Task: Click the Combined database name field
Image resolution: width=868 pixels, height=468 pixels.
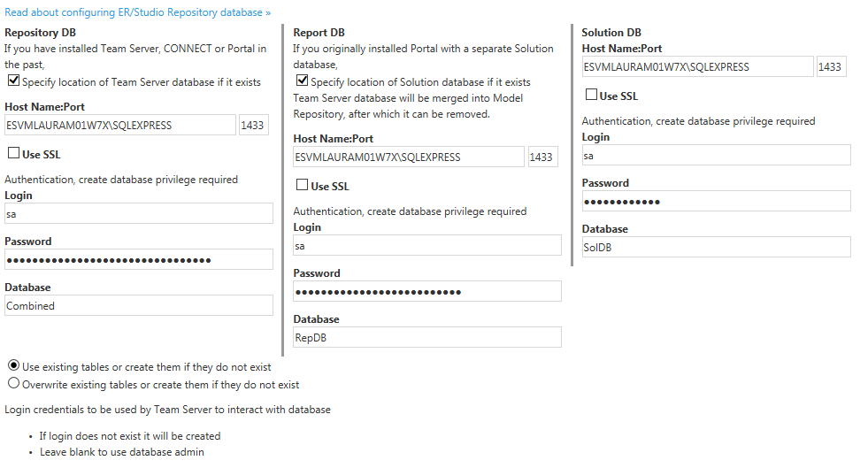Action: 139,305
